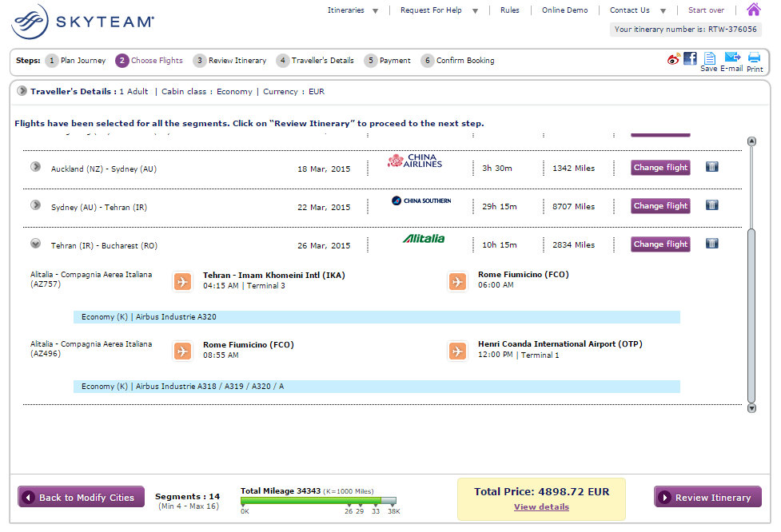Expand the Auckland - Sydney flight details
Screen dimensions: 781x532
click(x=35, y=167)
